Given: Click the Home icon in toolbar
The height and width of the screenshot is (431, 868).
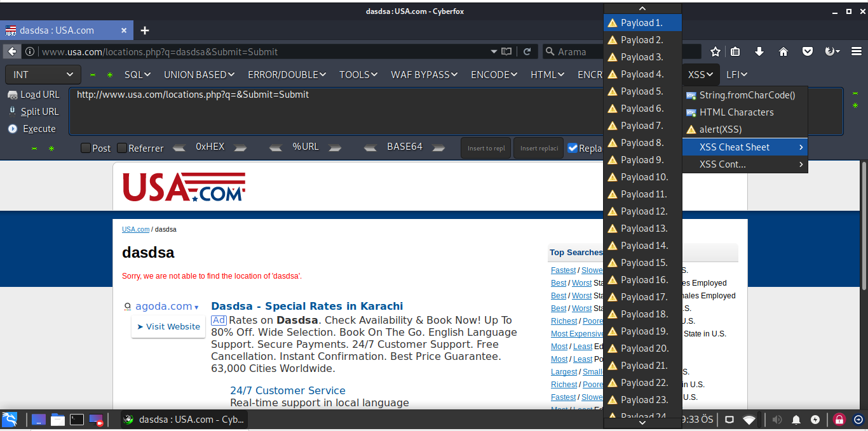Looking at the screenshot, I should point(783,52).
